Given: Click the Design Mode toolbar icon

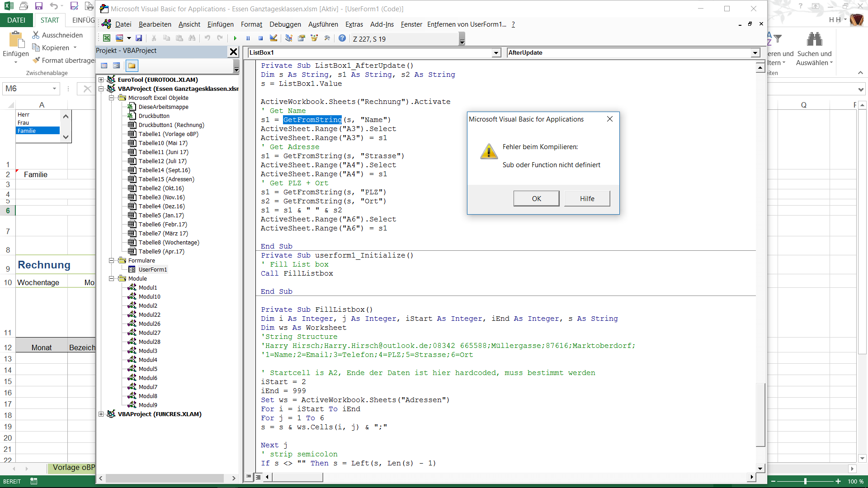Looking at the screenshot, I should tap(274, 38).
